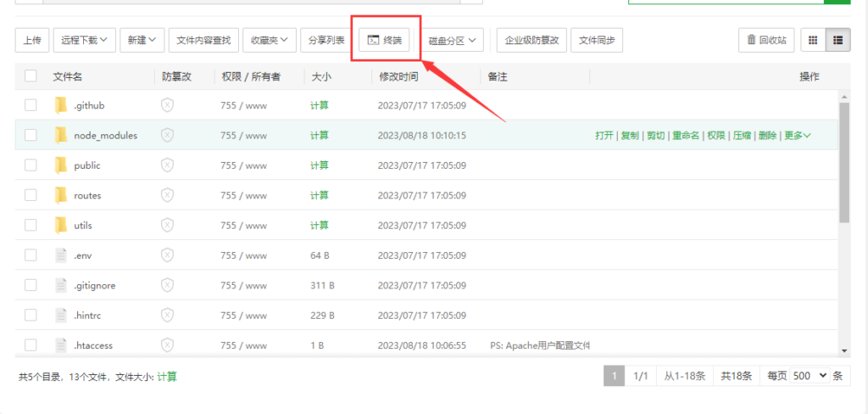Open the 分享列表 button
Screen dimensions: 868x414
(326, 40)
